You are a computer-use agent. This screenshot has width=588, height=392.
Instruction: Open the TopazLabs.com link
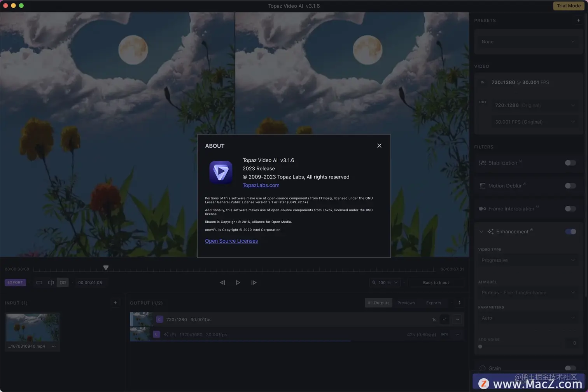point(261,185)
